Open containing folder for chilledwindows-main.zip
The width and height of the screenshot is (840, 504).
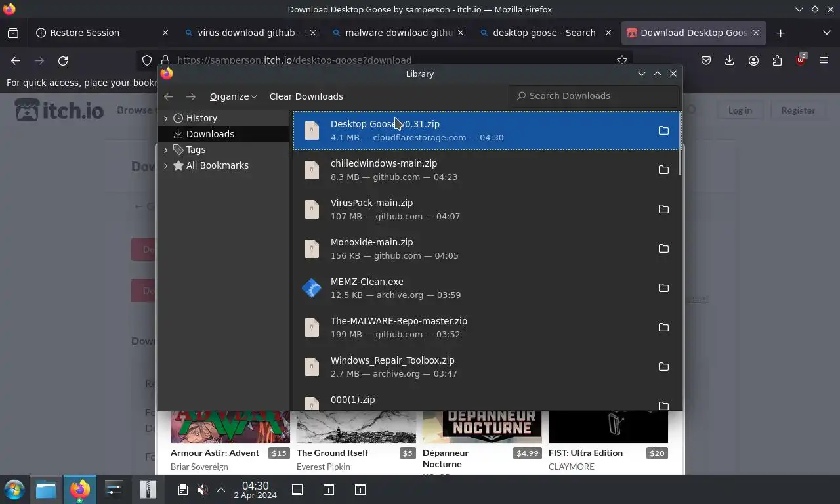[x=663, y=170]
